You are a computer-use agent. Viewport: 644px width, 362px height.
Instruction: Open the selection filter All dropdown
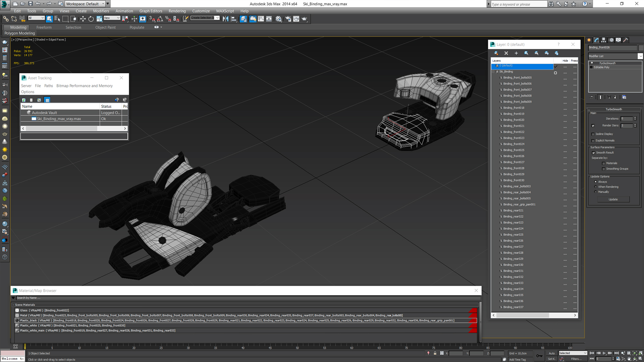coord(36,18)
